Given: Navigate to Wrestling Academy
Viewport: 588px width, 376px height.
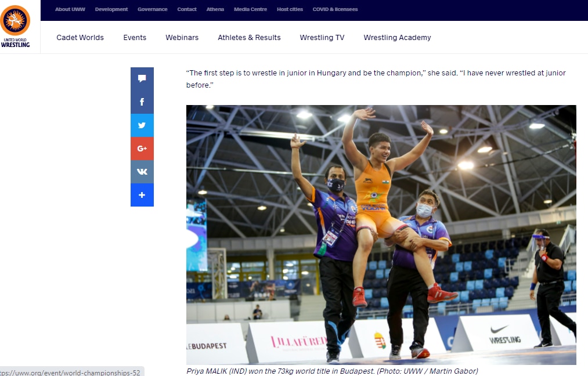Looking at the screenshot, I should [397, 38].
